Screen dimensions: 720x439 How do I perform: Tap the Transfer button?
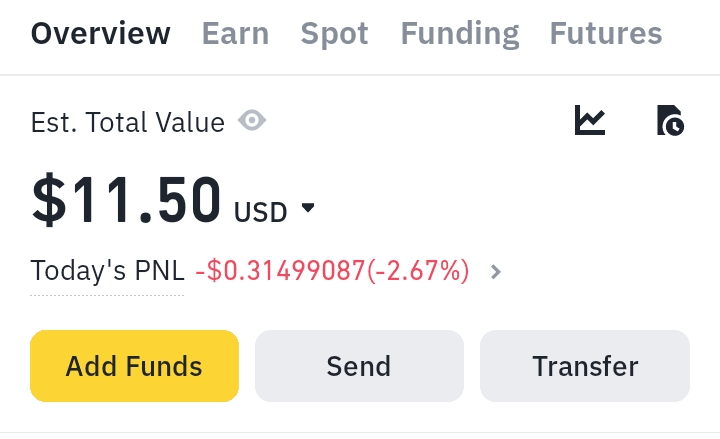click(x=585, y=366)
